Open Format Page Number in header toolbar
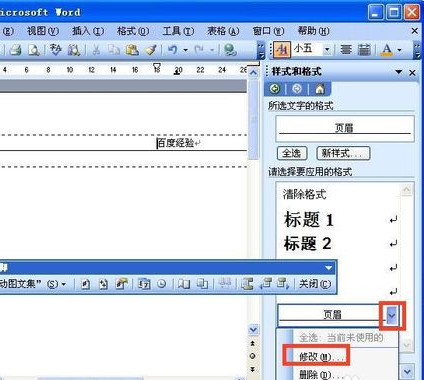This screenshot has width=424, height=380. pyautogui.click(x=122, y=284)
